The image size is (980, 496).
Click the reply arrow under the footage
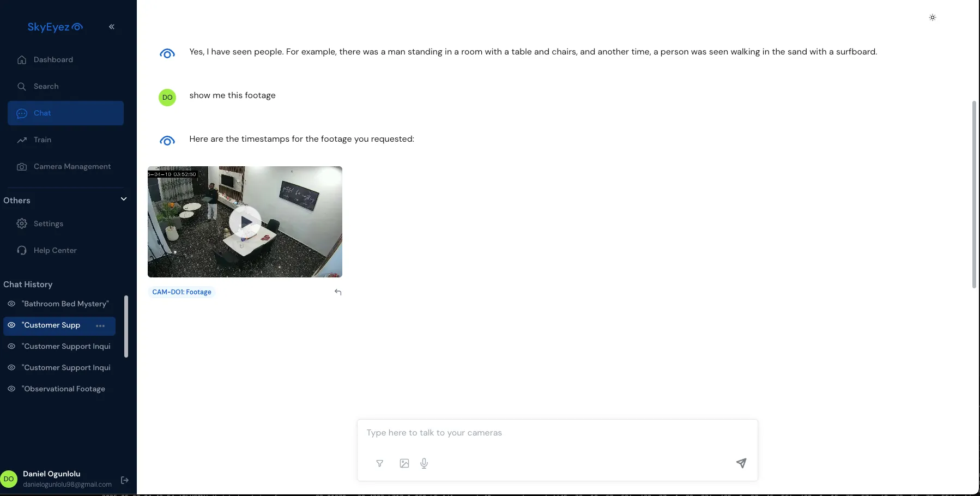point(338,292)
